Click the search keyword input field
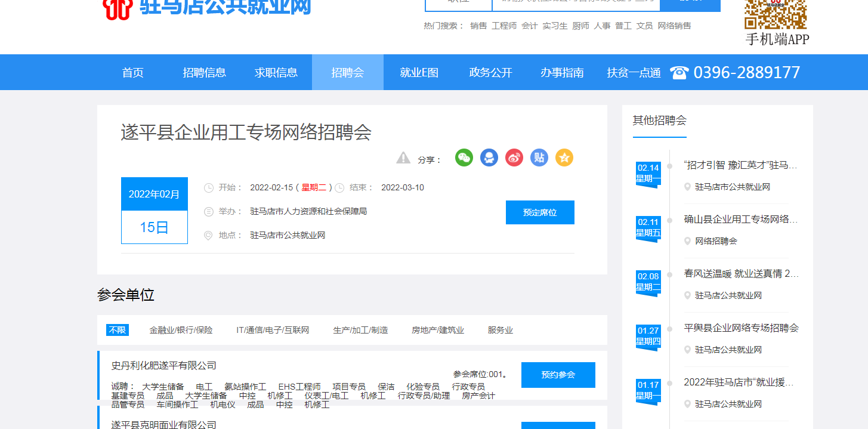This screenshot has height=429, width=868. (576, 5)
